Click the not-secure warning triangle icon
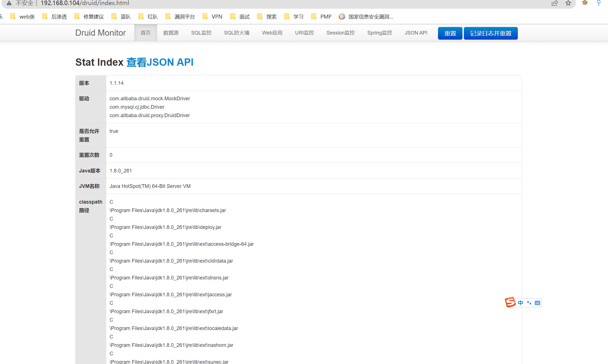The height and width of the screenshot is (364, 608). click(x=9, y=3)
